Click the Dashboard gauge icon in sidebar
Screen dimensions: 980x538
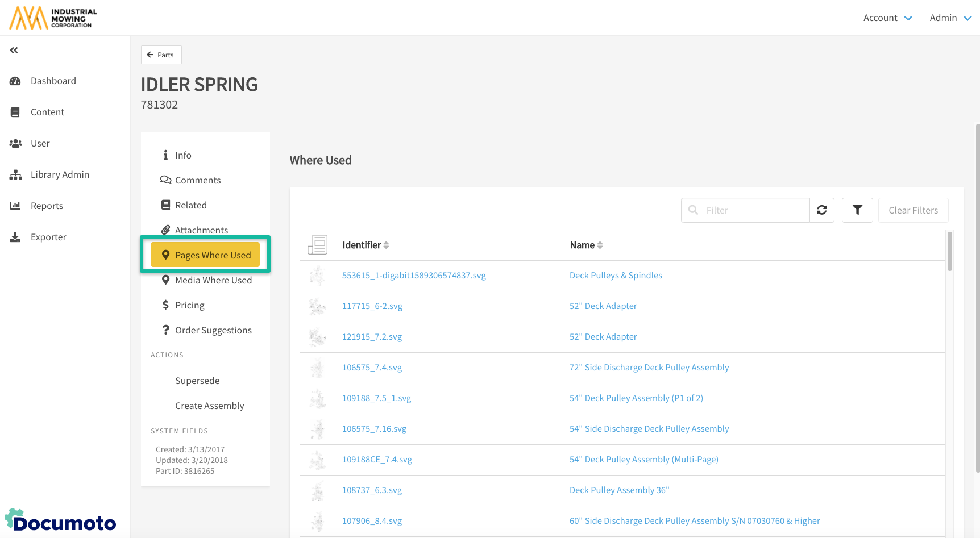click(x=15, y=81)
